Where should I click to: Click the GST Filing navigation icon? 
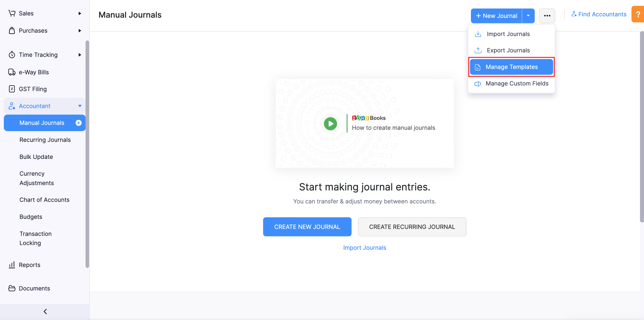[x=11, y=89]
